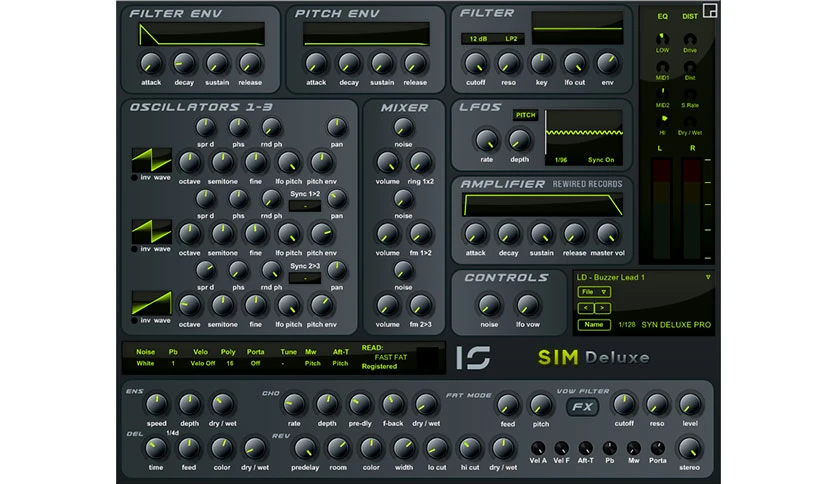Go to next preset with right arrow
836x484 pixels.
[x=602, y=308]
